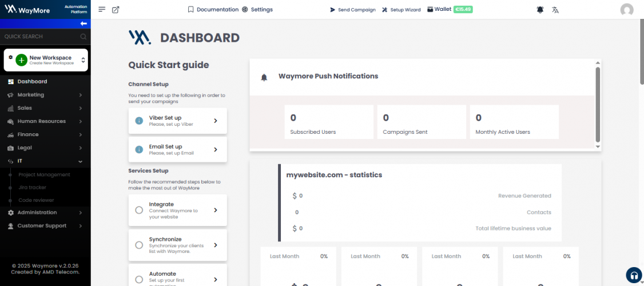644x286 pixels.
Task: Open notifications via the bell icon in the top bar
Action: [540, 10]
